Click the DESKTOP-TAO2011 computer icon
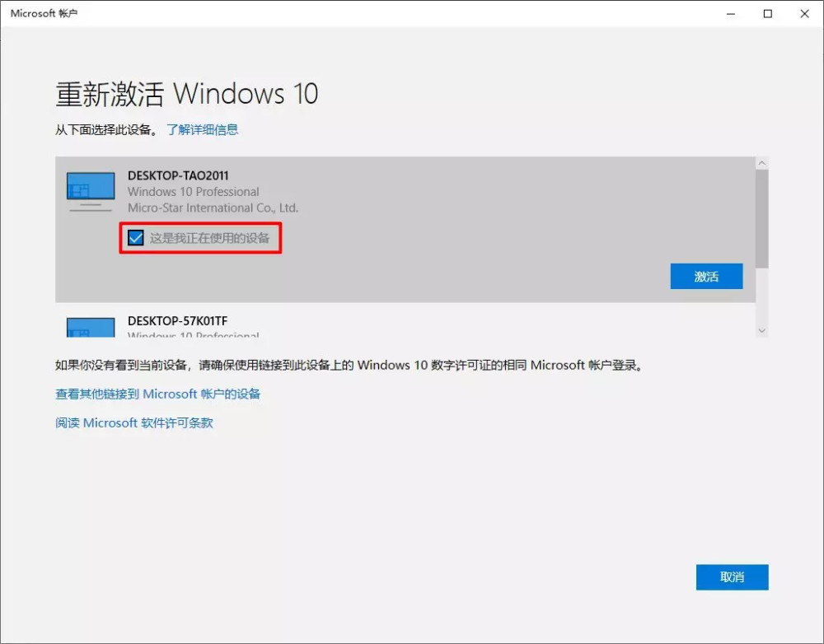824x644 pixels. pyautogui.click(x=91, y=192)
